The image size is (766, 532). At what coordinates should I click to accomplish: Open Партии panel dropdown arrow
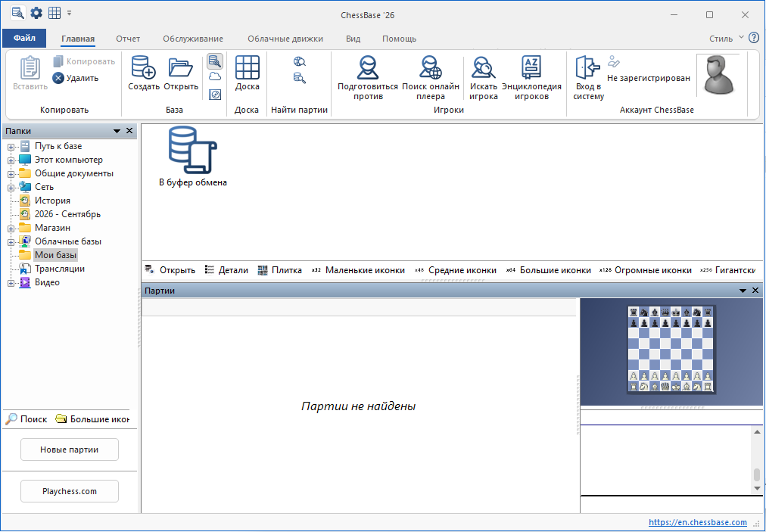point(743,291)
